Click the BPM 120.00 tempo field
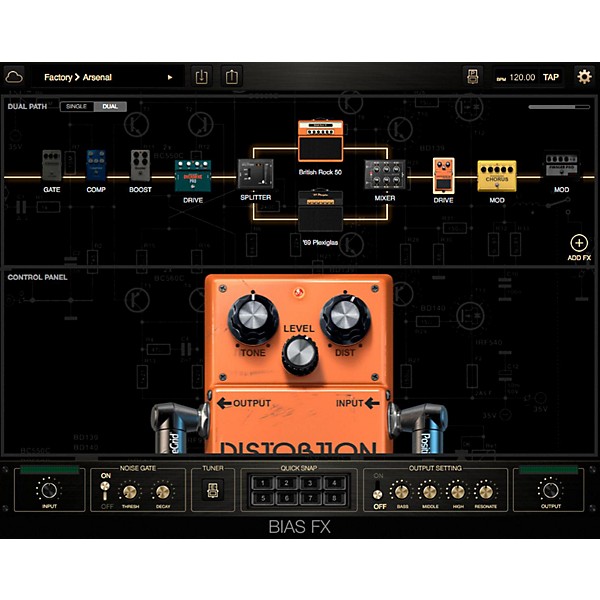Viewport: 600px width, 600px height. 516,78
